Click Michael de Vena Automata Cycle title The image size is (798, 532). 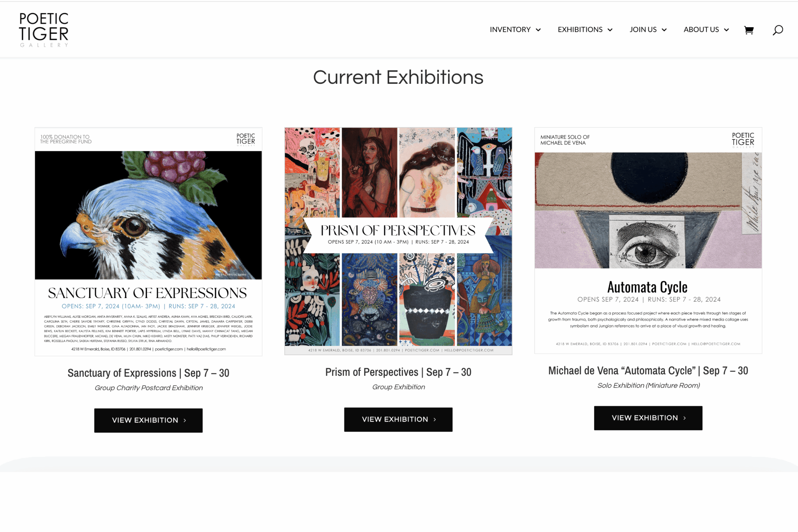click(648, 370)
